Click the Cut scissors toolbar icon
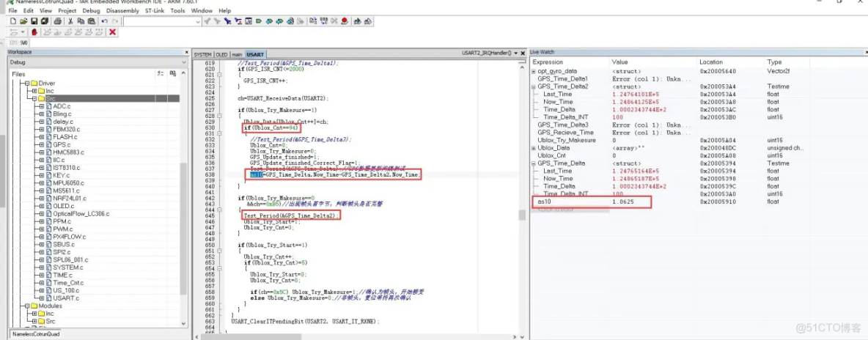This screenshot has height=340, width=868. click(71, 22)
